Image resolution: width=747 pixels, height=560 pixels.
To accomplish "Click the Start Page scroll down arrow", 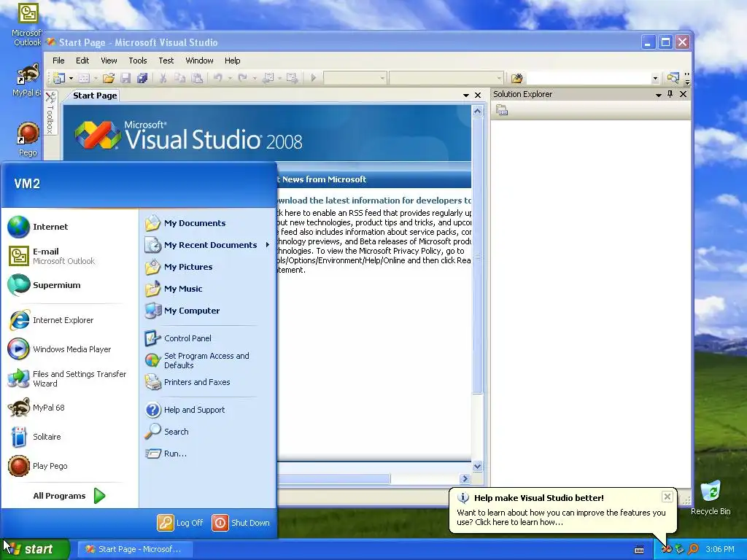I will 477,466.
